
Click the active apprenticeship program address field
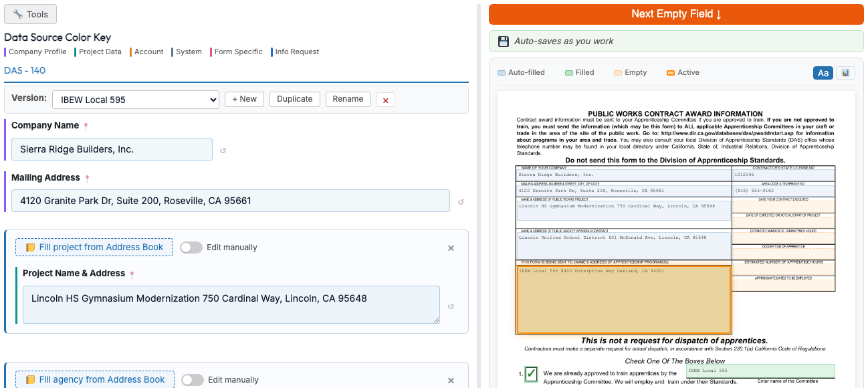623,300
